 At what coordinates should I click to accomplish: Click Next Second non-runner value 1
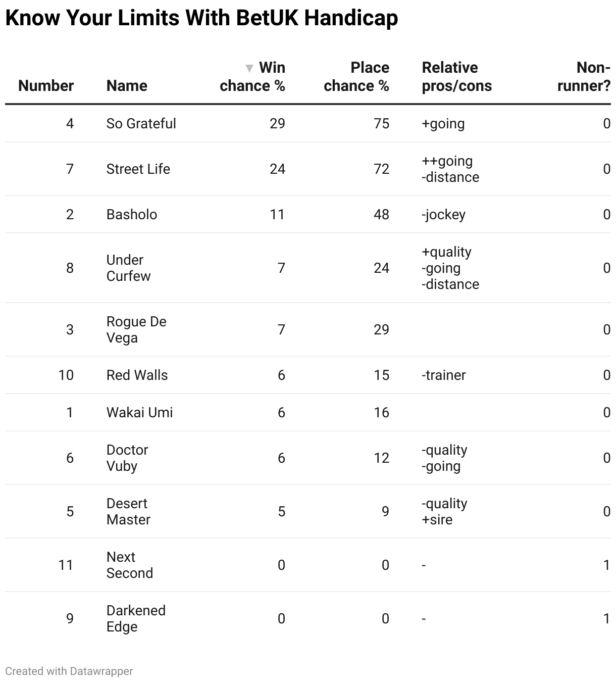pyautogui.click(x=606, y=565)
